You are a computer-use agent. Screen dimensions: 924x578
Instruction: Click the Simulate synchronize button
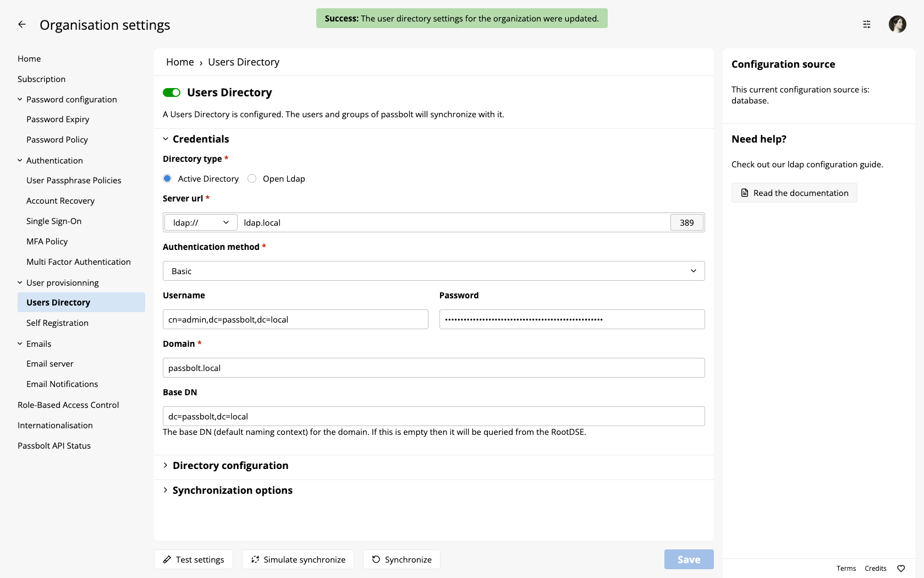point(298,559)
